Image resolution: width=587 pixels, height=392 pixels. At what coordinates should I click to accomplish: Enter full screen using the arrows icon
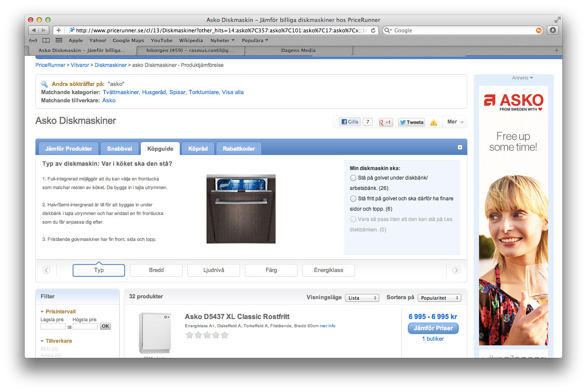pos(557,20)
